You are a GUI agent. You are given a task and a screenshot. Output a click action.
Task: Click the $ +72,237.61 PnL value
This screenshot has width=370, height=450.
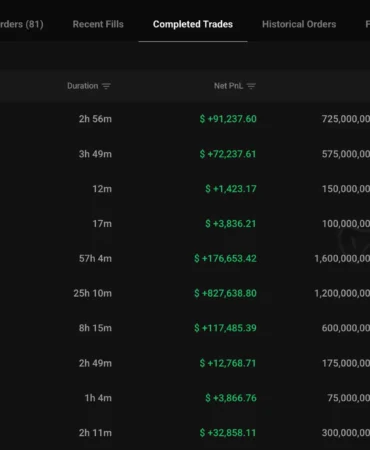coord(228,154)
